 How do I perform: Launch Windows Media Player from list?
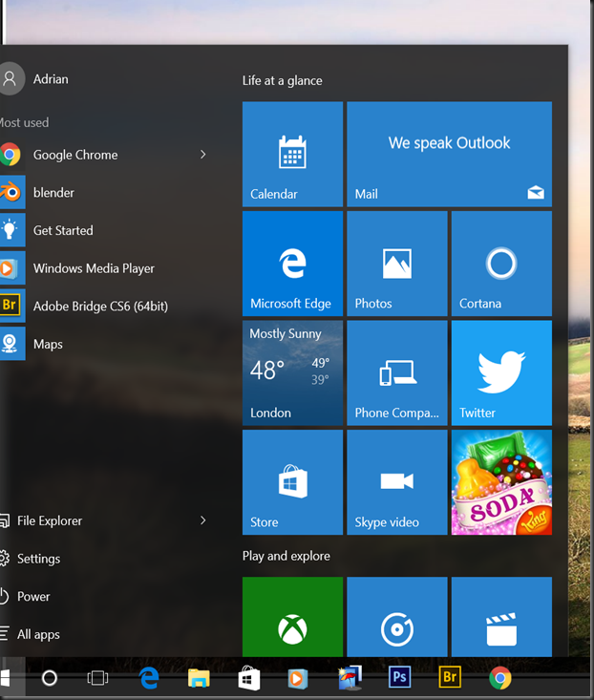[x=105, y=268]
